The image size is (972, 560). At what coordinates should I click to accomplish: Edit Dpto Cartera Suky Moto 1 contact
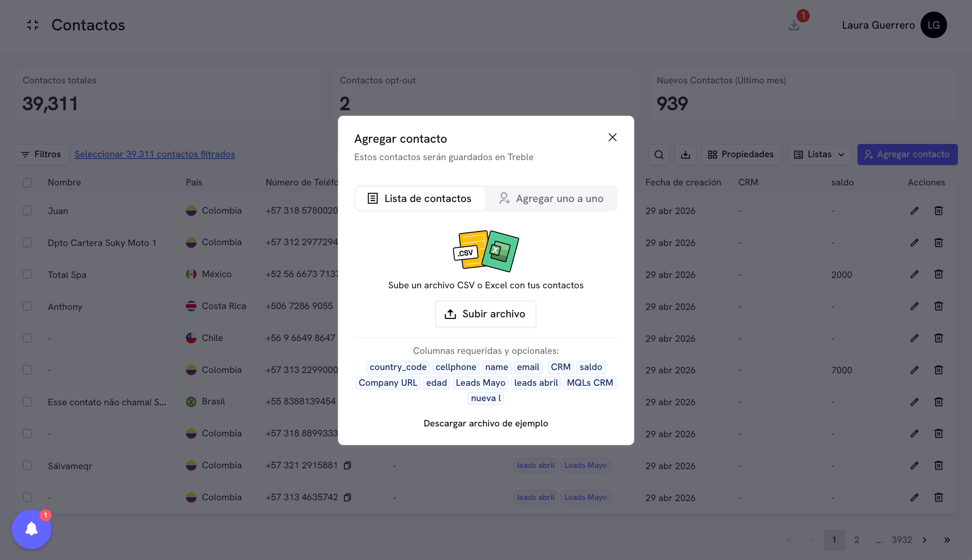[x=914, y=243]
